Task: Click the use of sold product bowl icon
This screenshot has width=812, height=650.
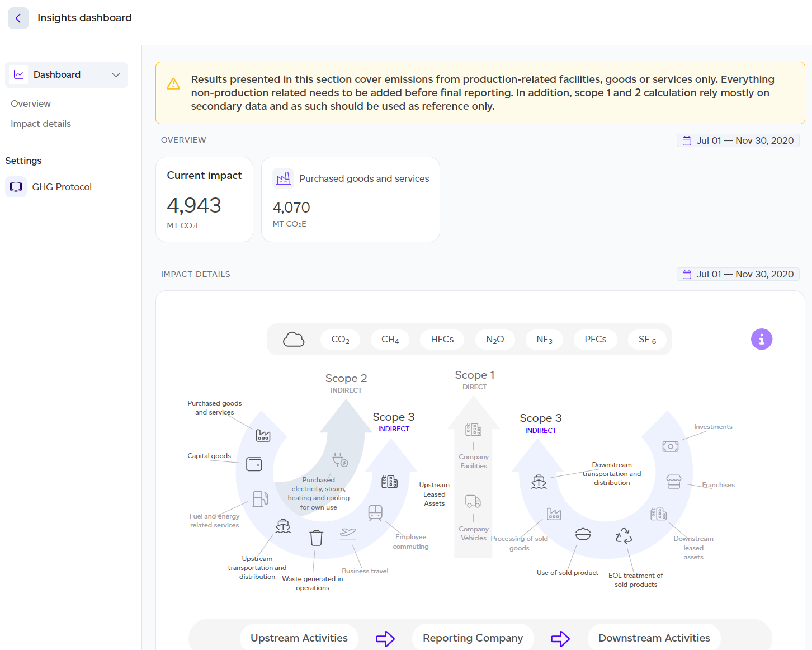Action: 583,534
